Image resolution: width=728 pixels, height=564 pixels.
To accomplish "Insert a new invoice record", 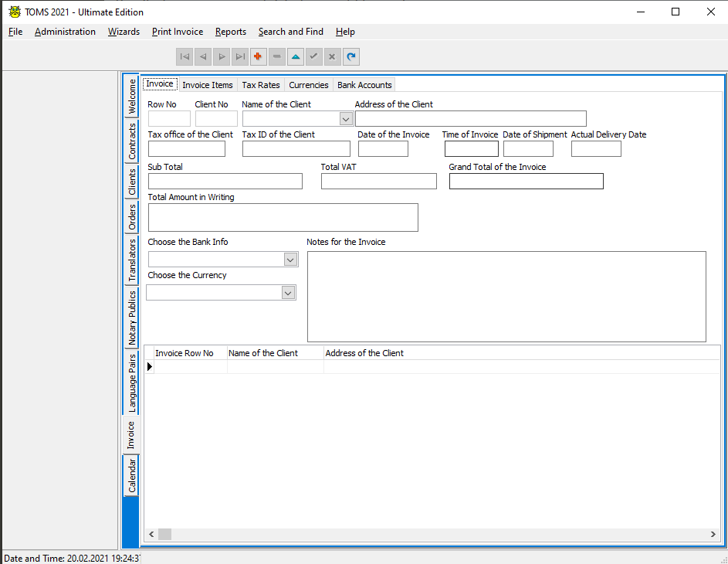I will [x=258, y=56].
